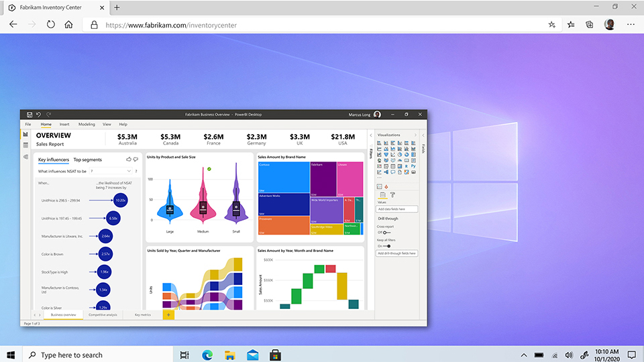The width and height of the screenshot is (644, 362).
Task: Collapse the Visualizations pane chevron
Action: click(415, 135)
